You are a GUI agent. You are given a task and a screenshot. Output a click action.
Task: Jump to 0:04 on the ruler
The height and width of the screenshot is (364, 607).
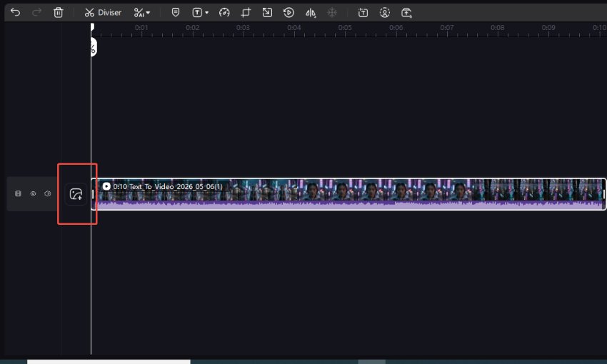click(x=294, y=28)
